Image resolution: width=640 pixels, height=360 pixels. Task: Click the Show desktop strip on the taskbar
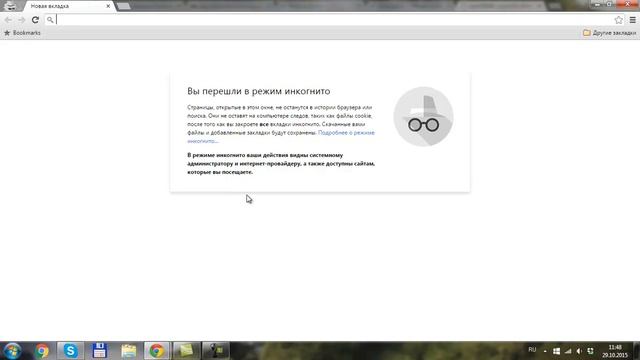tap(637, 351)
